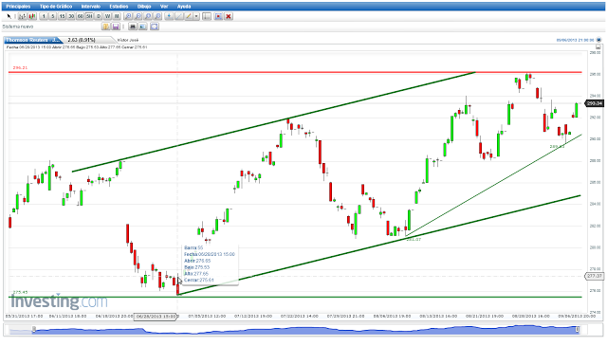The image size is (607, 364).
Task: Click the printer icon
Action: 133,27
